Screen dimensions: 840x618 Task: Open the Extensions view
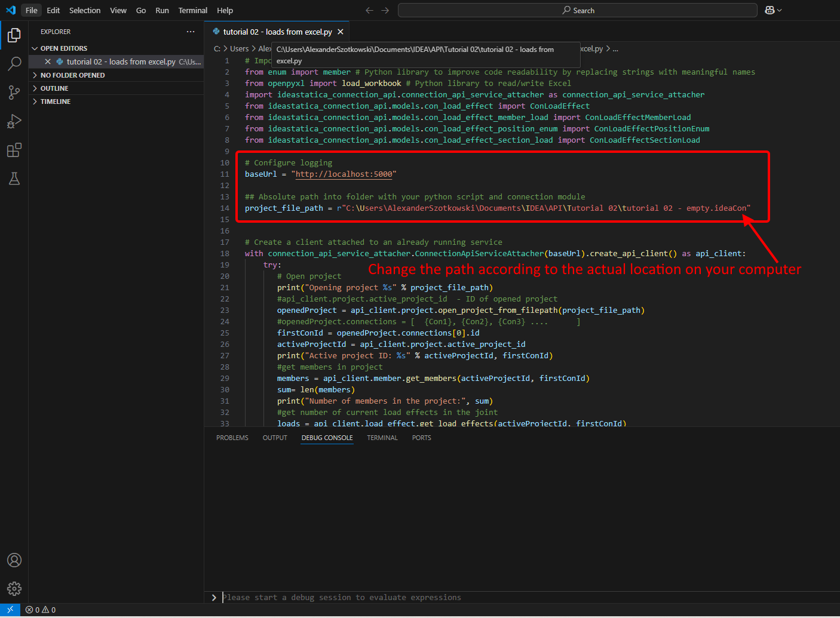pyautogui.click(x=14, y=150)
